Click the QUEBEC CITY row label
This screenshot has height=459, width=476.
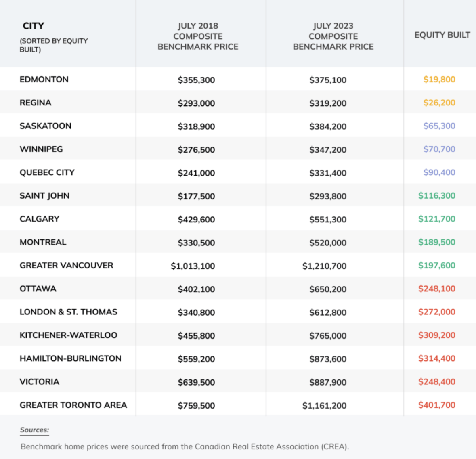click(47, 172)
